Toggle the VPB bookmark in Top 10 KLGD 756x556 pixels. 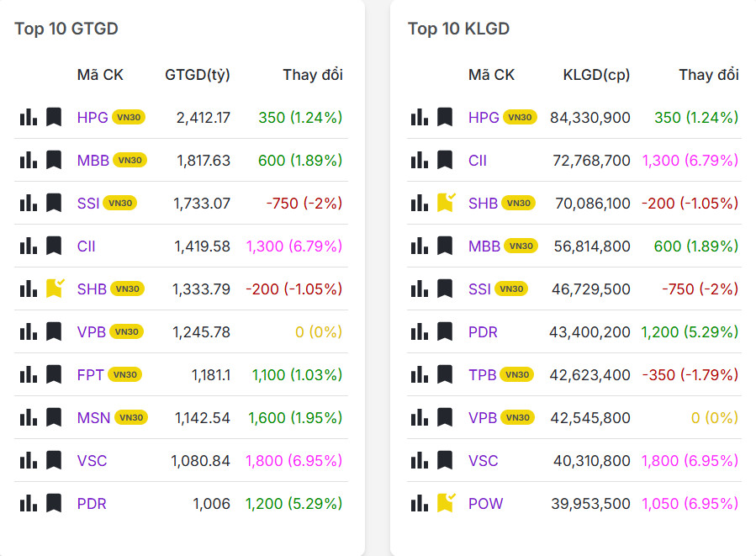click(x=445, y=417)
